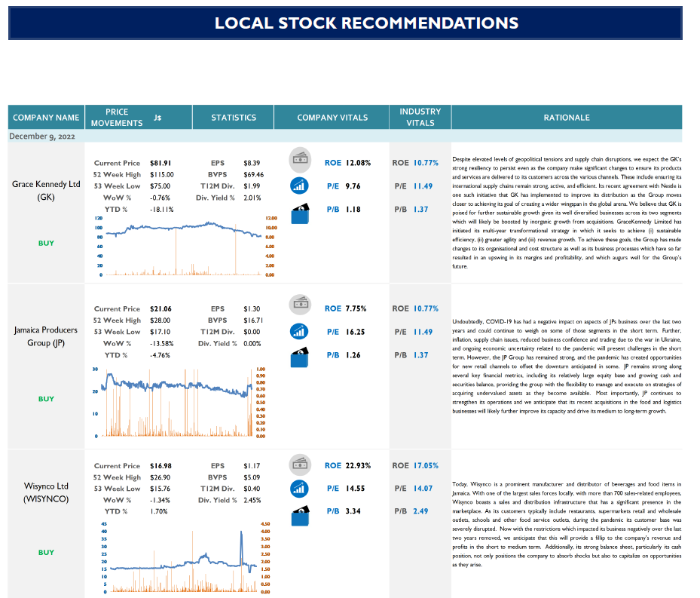Select the Jamaica Producers P/B wallet icon
This screenshot has width=700, height=598.
pyautogui.click(x=300, y=357)
